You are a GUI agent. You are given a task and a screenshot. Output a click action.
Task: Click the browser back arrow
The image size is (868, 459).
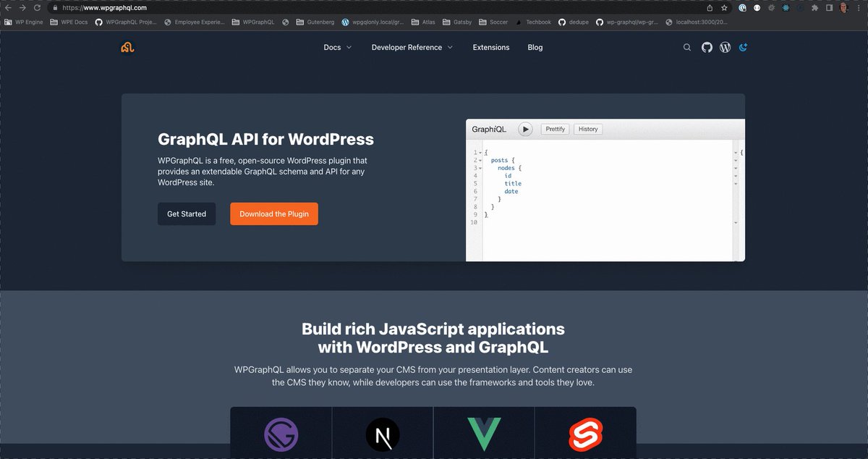(8, 7)
